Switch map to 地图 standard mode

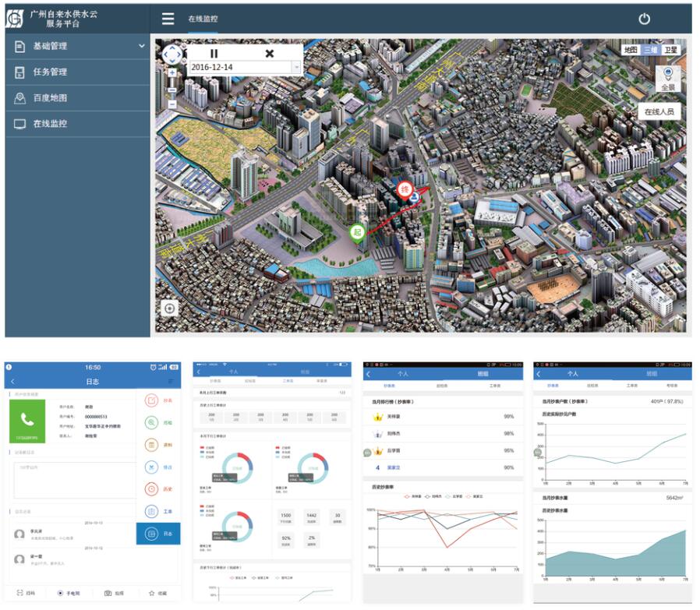(x=630, y=50)
